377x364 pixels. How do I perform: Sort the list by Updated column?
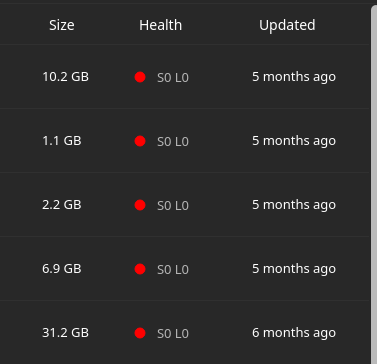(x=287, y=25)
